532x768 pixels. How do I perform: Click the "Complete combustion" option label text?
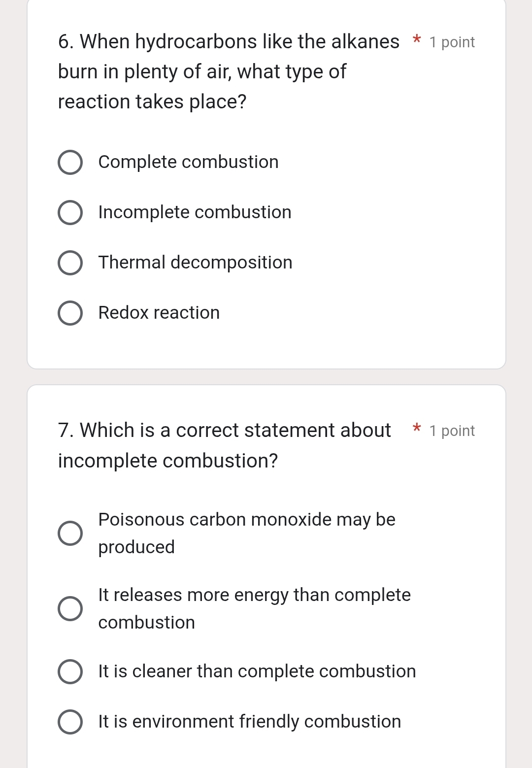[188, 162]
